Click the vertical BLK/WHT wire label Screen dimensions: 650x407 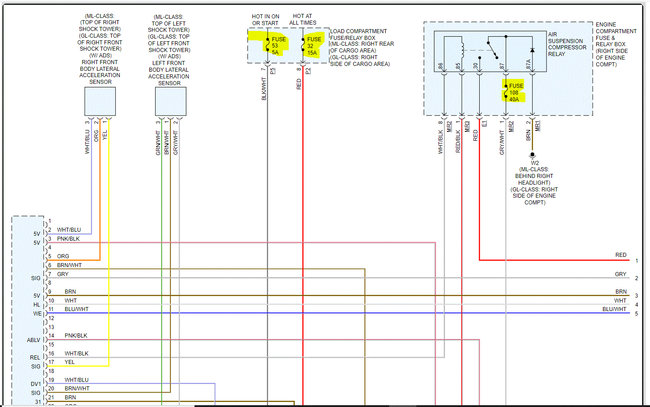pos(264,89)
